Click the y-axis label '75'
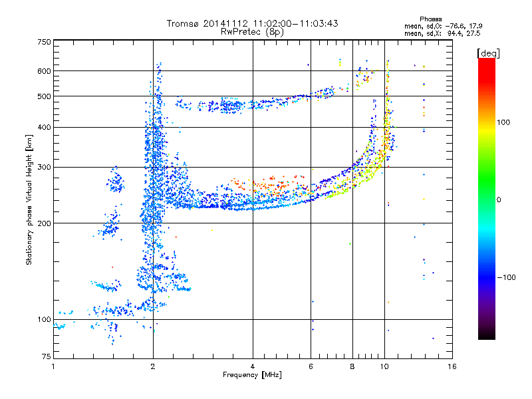This screenshot has width=532, height=399. (x=47, y=356)
